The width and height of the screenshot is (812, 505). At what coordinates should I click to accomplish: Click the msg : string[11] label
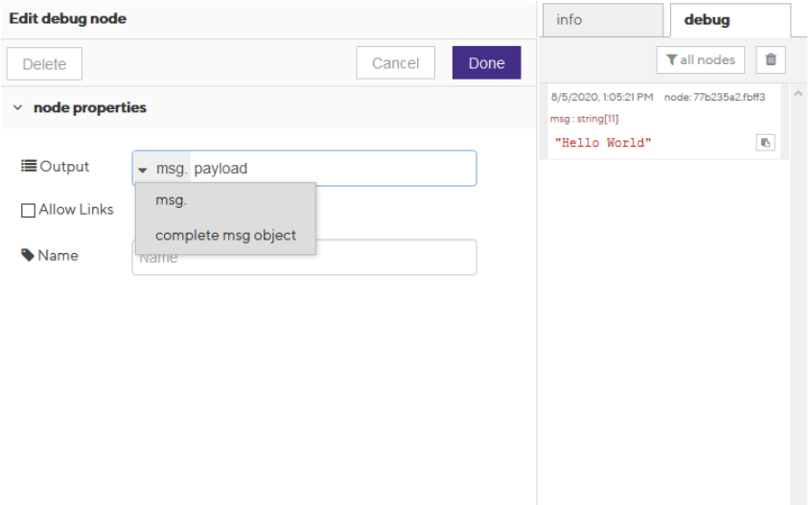(x=584, y=119)
